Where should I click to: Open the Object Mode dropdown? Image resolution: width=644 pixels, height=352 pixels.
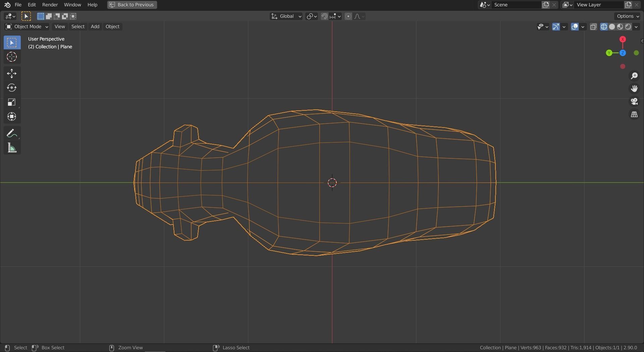pos(27,27)
